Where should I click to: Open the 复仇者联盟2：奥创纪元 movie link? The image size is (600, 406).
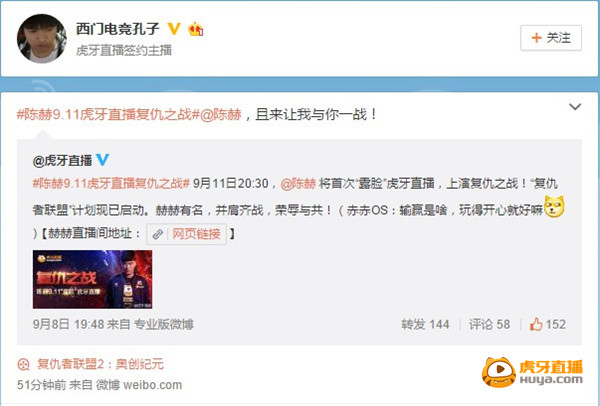point(100,364)
